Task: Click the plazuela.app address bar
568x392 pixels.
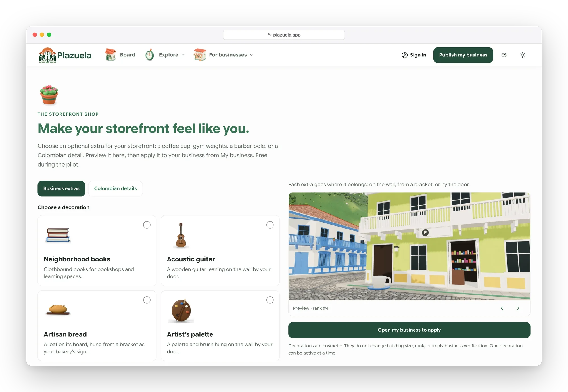Action: coord(284,35)
